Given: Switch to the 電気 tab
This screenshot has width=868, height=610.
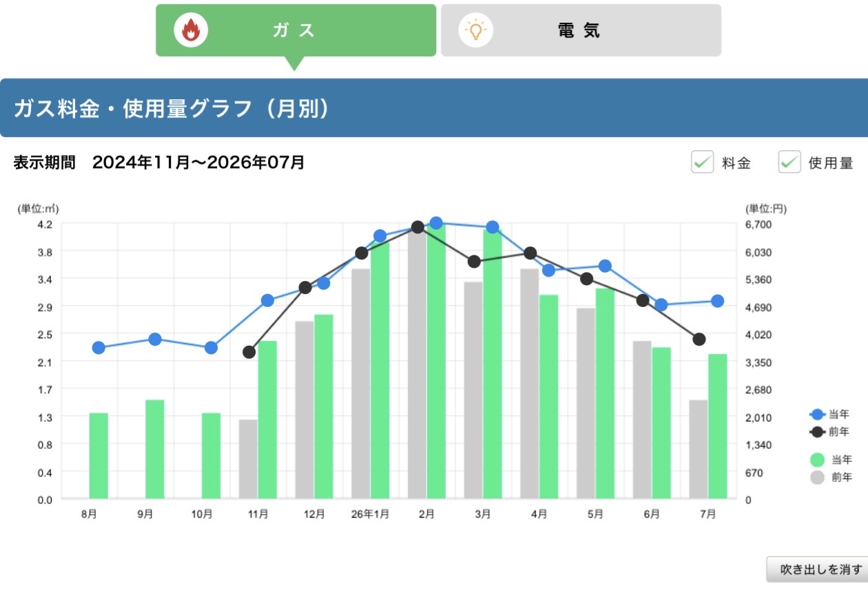Looking at the screenshot, I should coord(581,30).
